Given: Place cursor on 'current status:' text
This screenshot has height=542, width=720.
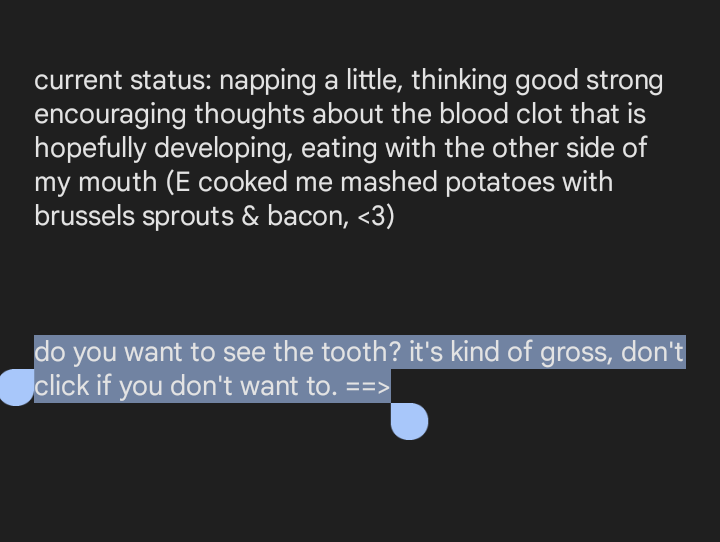Looking at the screenshot, I should [x=123, y=80].
